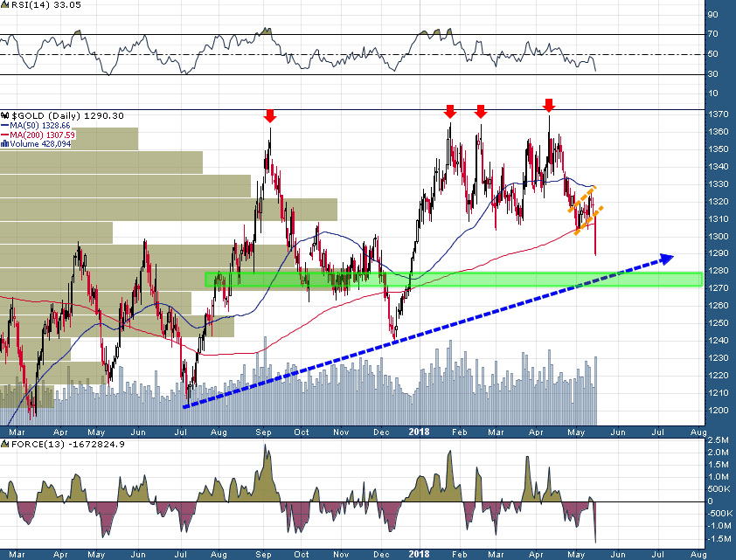This screenshot has height=560, width=736.
Task: Click 2018 on the Force panel time axis
Action: pyautogui.click(x=419, y=555)
